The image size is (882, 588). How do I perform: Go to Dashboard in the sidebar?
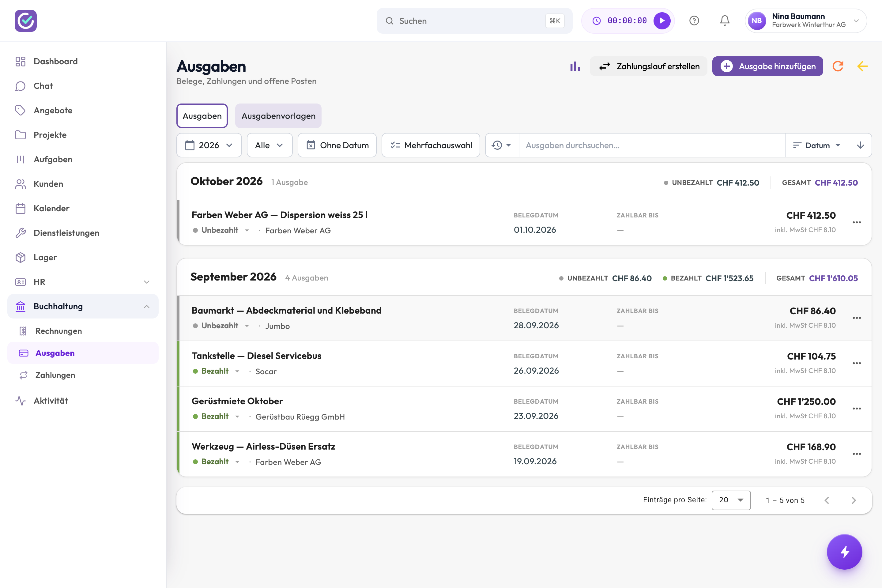[x=83, y=62]
